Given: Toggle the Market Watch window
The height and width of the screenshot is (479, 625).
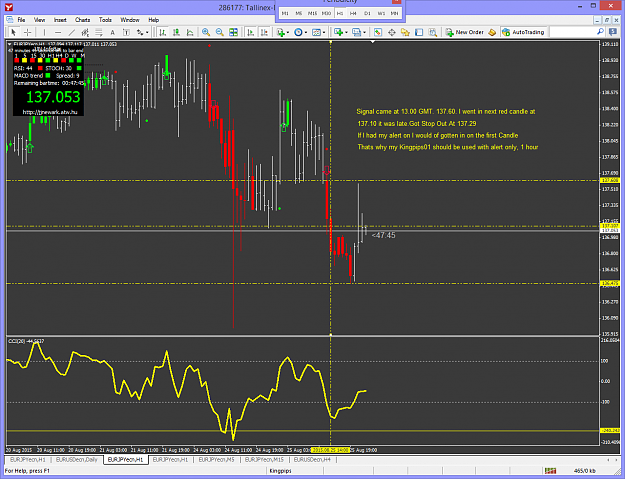Looking at the screenshot, I should coord(378,32).
